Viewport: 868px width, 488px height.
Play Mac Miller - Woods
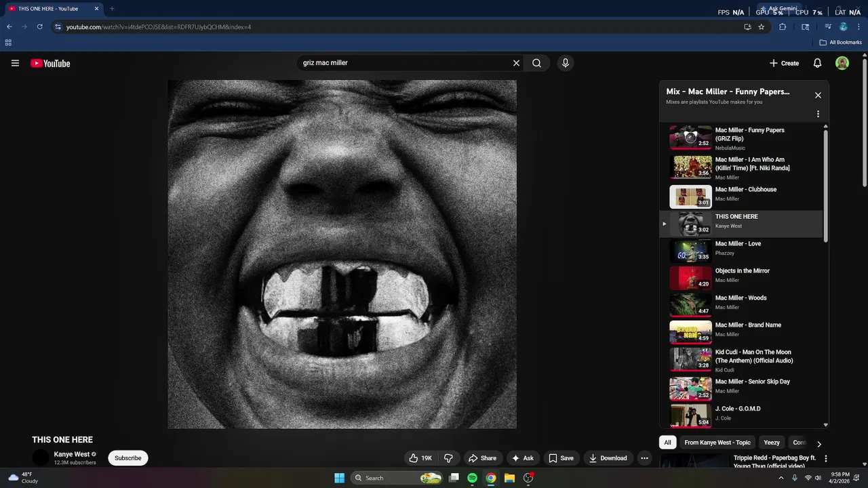pos(741,305)
